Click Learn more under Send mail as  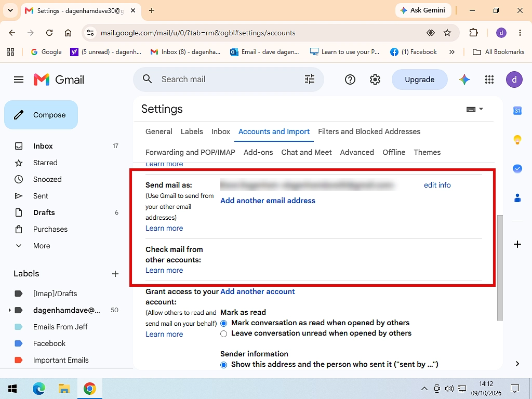[164, 229]
